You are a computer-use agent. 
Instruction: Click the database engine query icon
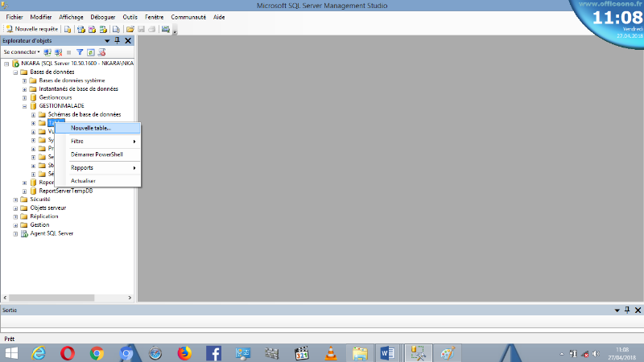click(68, 29)
